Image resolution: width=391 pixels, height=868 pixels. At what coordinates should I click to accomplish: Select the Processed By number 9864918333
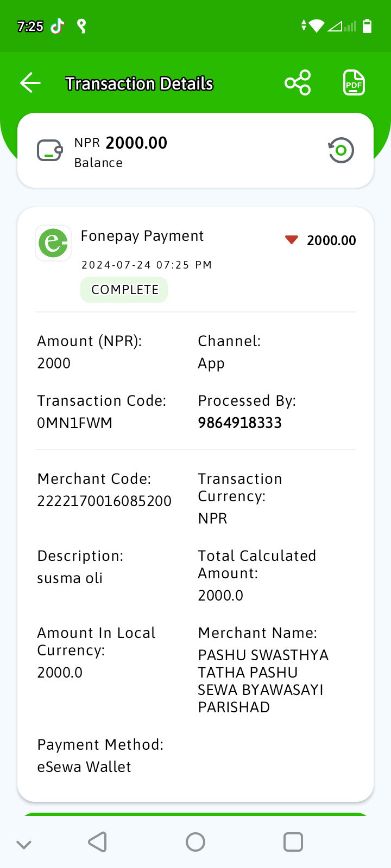pos(239,423)
